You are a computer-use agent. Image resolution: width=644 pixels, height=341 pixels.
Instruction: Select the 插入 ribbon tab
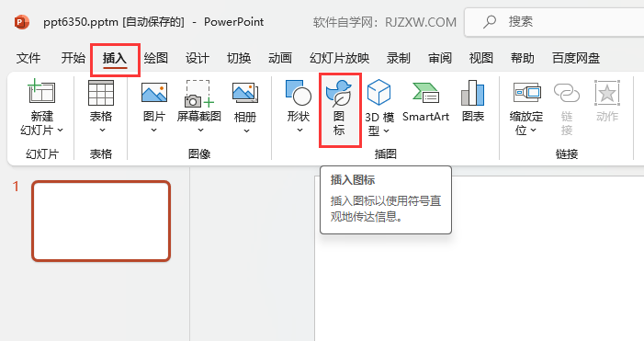115,58
